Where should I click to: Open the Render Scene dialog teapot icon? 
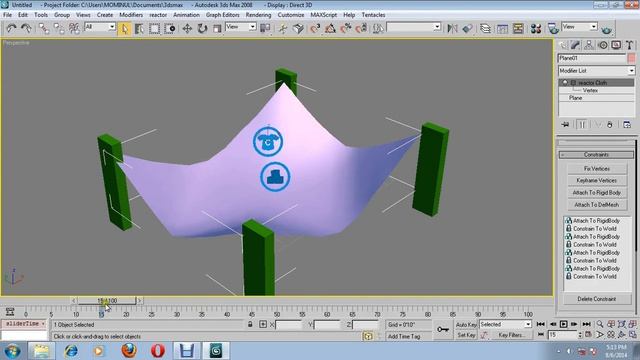coord(553,28)
